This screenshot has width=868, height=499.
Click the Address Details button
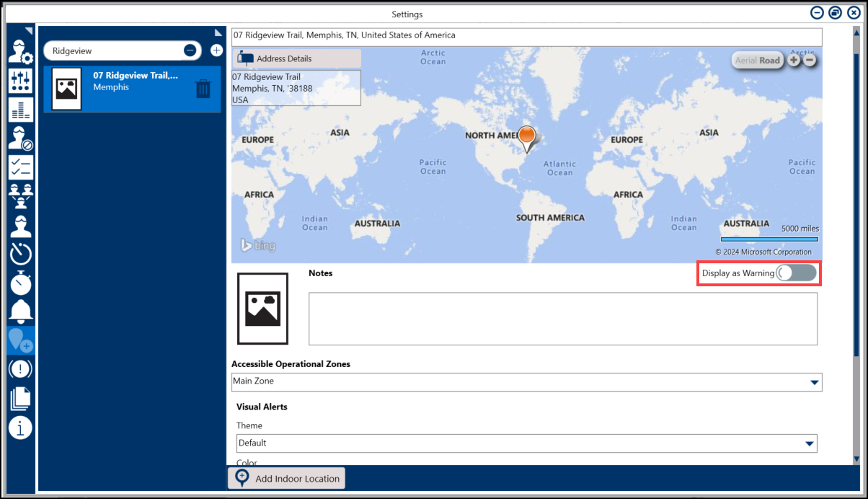tap(296, 58)
